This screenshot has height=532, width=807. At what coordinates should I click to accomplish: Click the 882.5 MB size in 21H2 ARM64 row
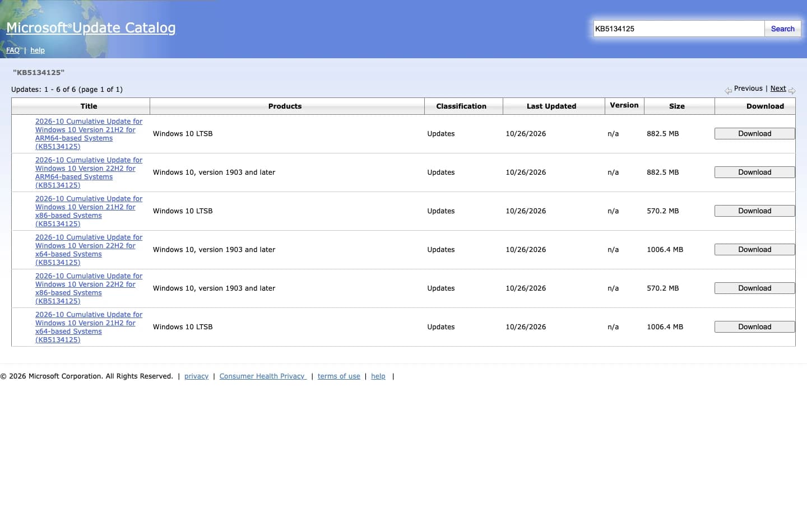[662, 134]
